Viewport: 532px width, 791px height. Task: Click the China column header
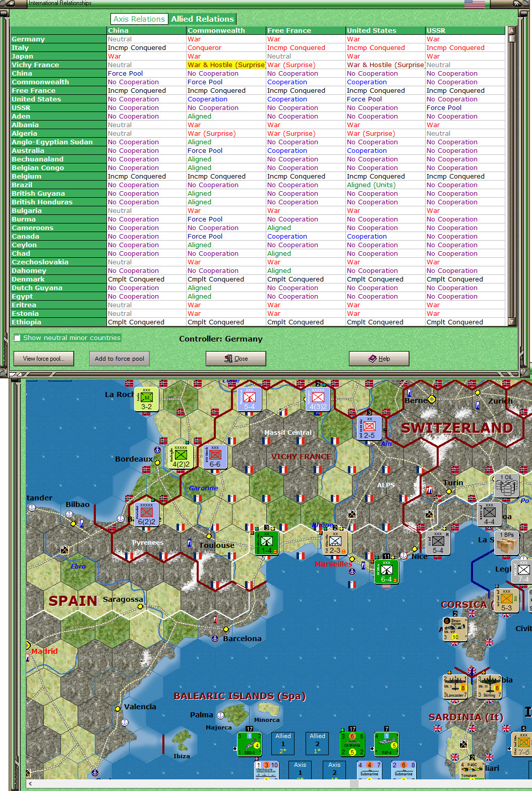(146, 31)
